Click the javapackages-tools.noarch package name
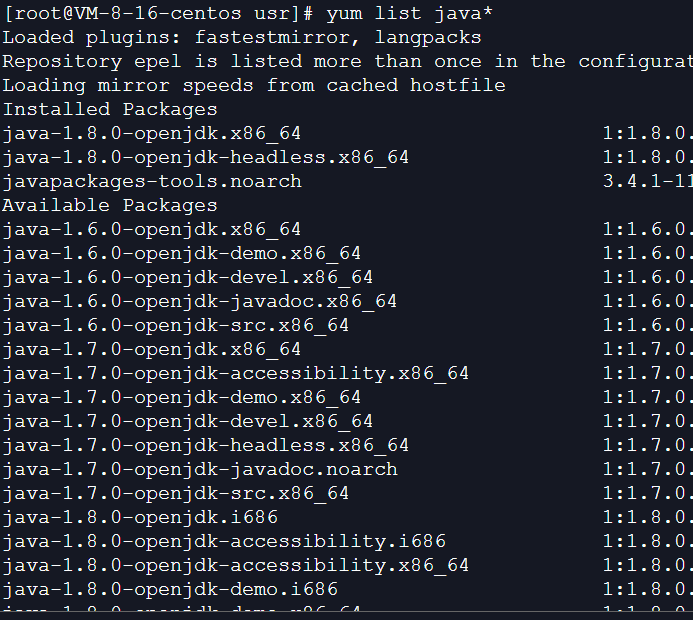This screenshot has width=693, height=620. pyautogui.click(x=152, y=181)
